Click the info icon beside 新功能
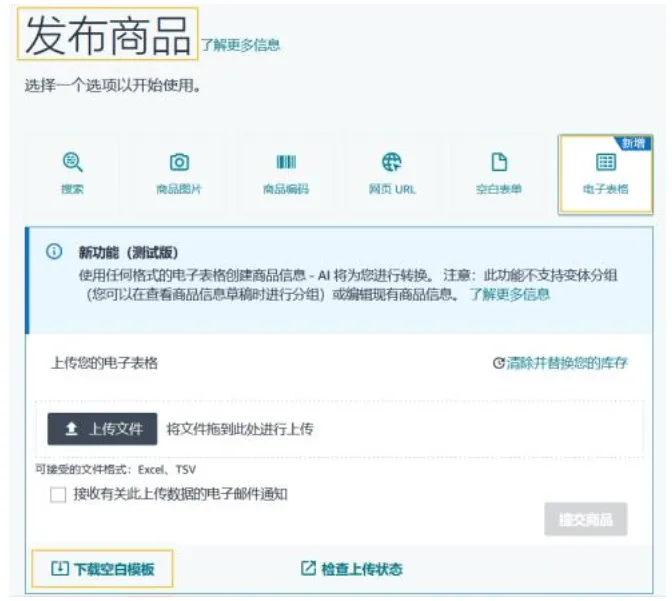The width and height of the screenshot is (672, 601). [54, 252]
